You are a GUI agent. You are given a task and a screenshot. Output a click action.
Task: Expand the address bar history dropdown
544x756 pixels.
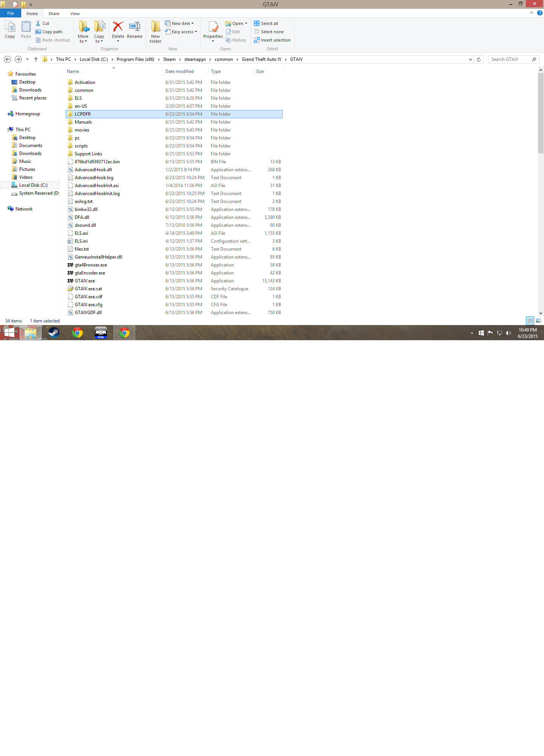coord(470,59)
